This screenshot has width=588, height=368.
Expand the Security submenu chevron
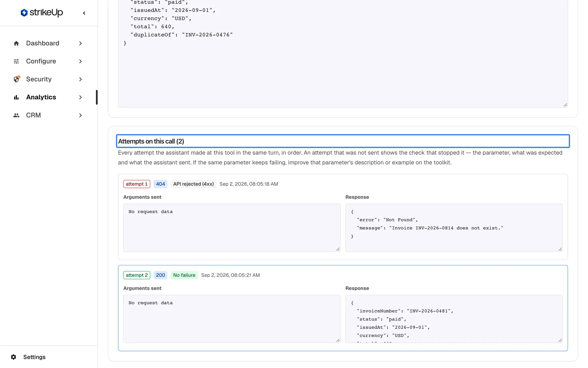[80, 79]
